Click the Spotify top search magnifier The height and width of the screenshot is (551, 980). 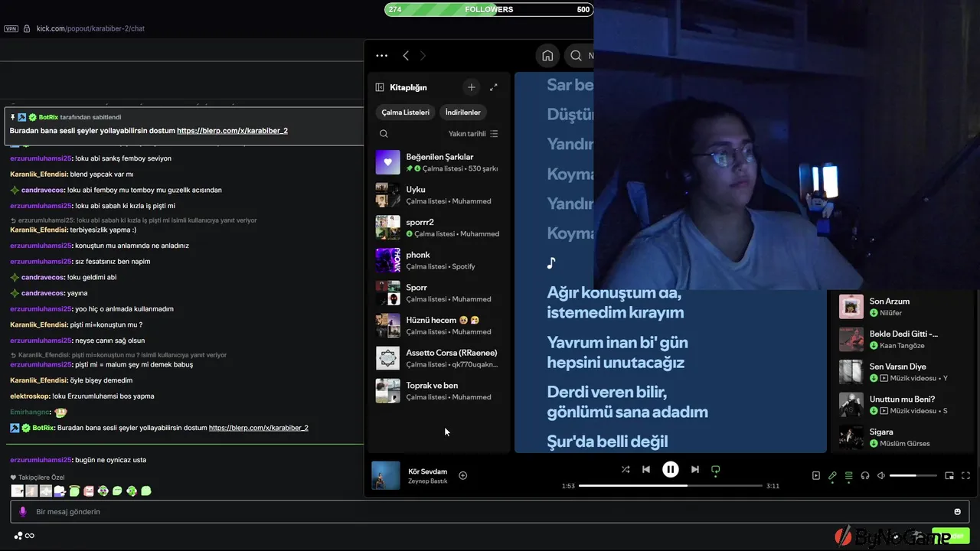(576, 55)
